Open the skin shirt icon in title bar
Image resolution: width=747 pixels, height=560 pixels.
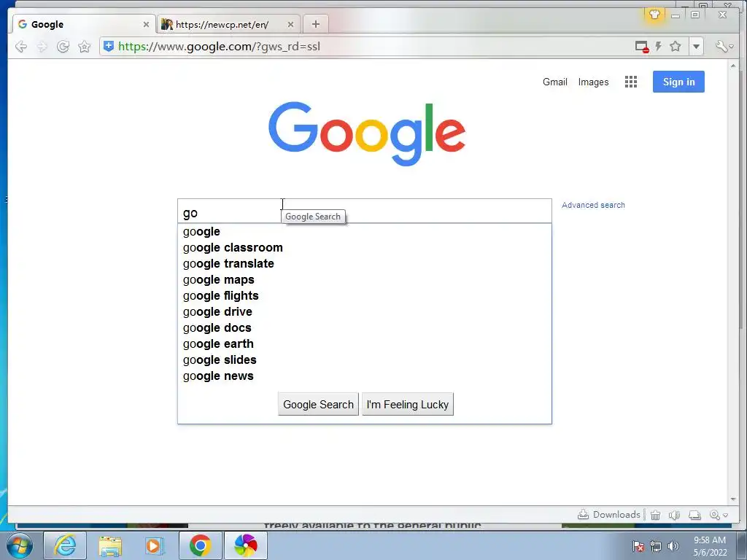[654, 15]
